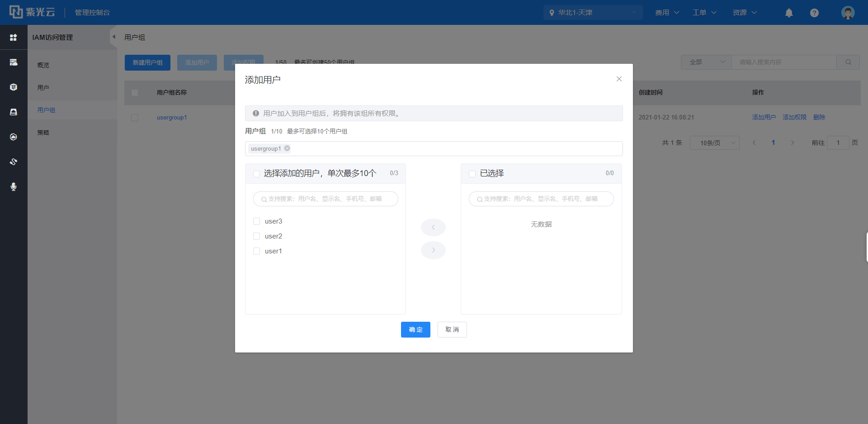
Task: Expand the 华北1-天津 region dropdown
Action: [x=593, y=13]
